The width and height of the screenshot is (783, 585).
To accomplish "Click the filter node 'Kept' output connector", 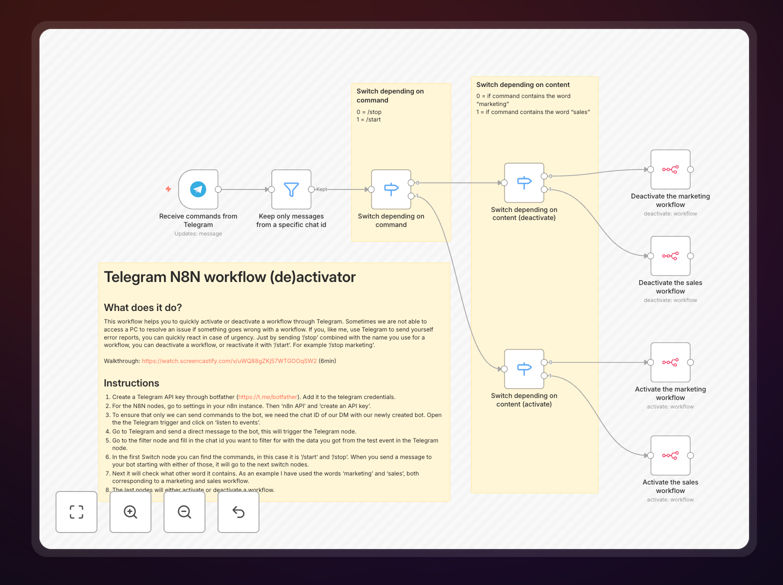I will click(x=311, y=189).
